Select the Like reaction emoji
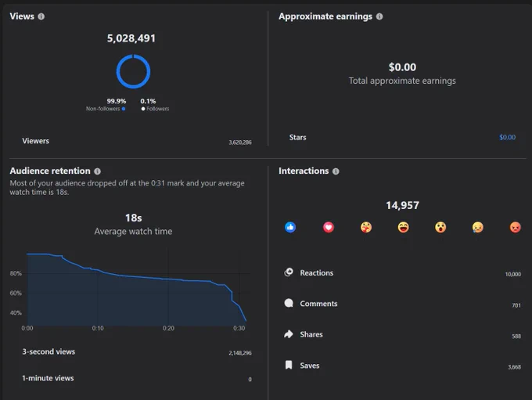The width and height of the screenshot is (532, 400). (290, 227)
